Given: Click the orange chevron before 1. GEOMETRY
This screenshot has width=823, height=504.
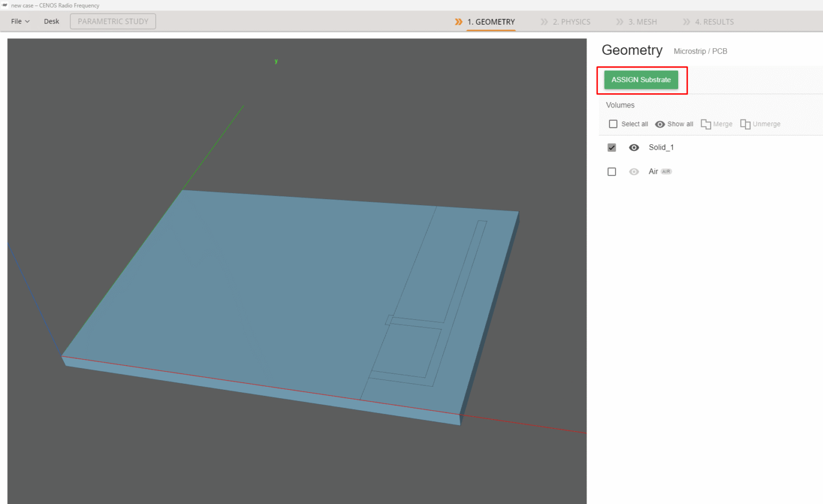Looking at the screenshot, I should (x=458, y=22).
